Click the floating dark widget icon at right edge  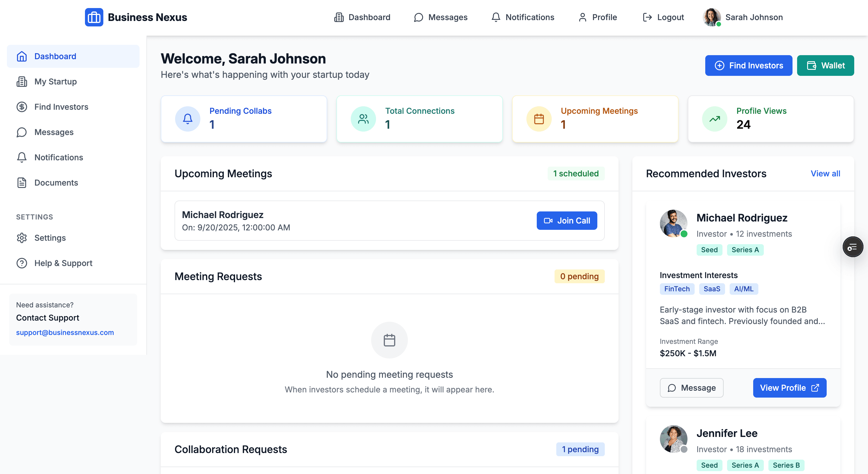coord(852,247)
